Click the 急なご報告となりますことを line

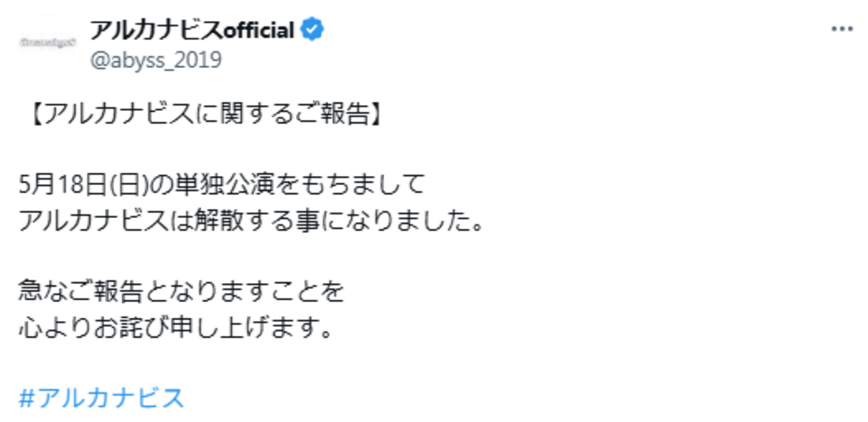pyautogui.click(x=181, y=292)
